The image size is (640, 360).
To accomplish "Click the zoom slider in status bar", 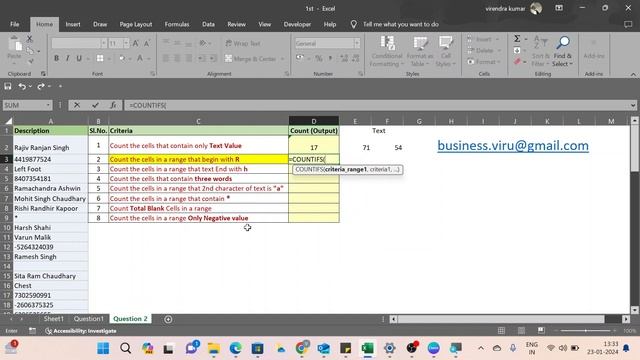I will pos(585,331).
